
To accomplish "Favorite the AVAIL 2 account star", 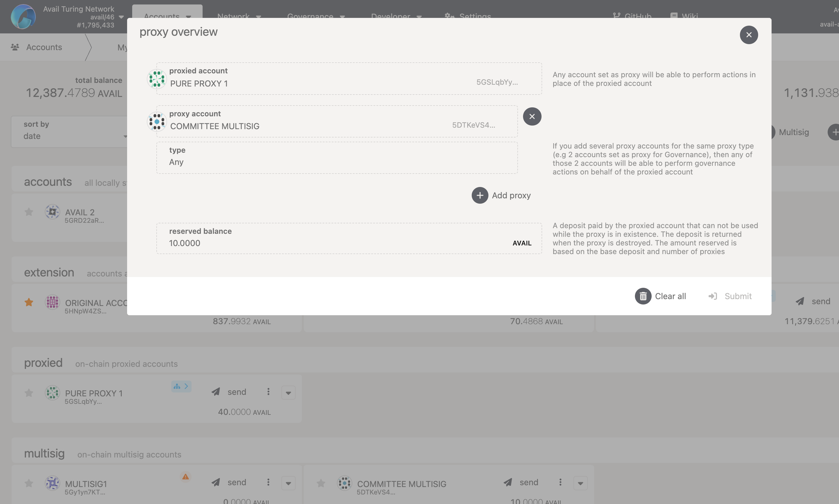I will point(29,212).
